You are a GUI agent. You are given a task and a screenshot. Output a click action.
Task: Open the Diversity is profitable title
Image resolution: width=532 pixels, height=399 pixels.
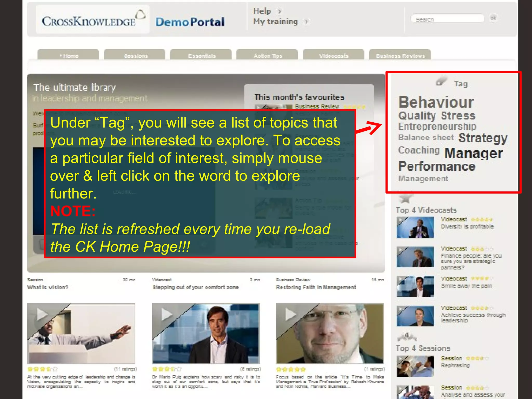click(x=467, y=227)
